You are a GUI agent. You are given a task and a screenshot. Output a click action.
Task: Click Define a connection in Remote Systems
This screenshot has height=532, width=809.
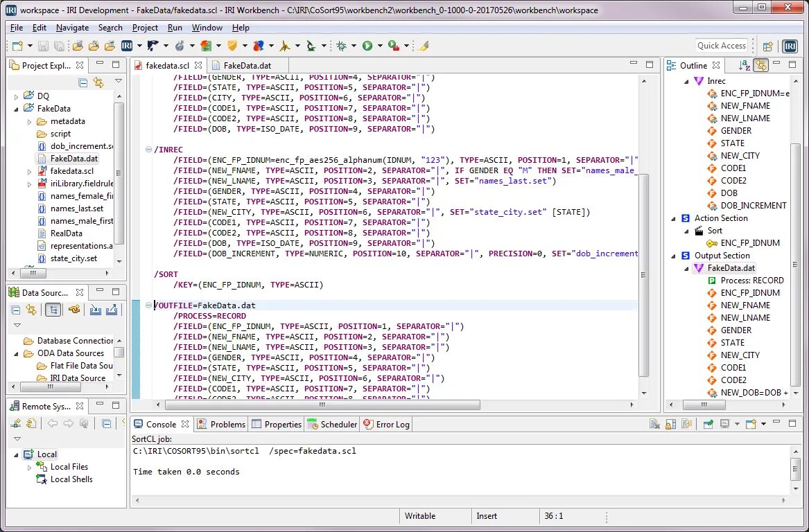16,424
